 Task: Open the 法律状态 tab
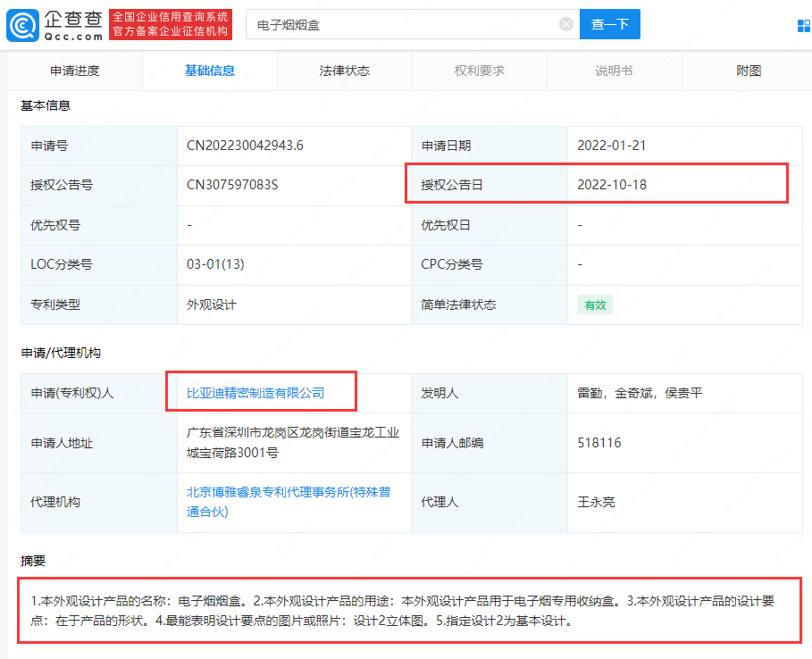tap(345, 71)
